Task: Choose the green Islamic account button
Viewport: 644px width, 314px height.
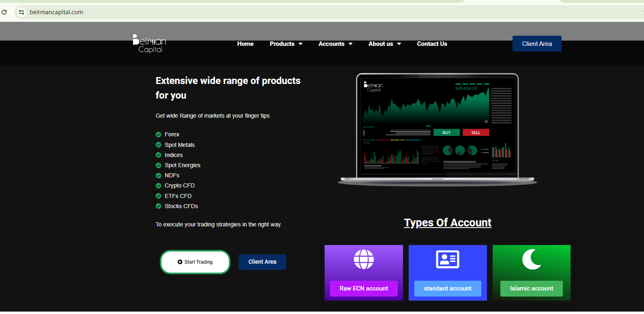Action: (531, 288)
